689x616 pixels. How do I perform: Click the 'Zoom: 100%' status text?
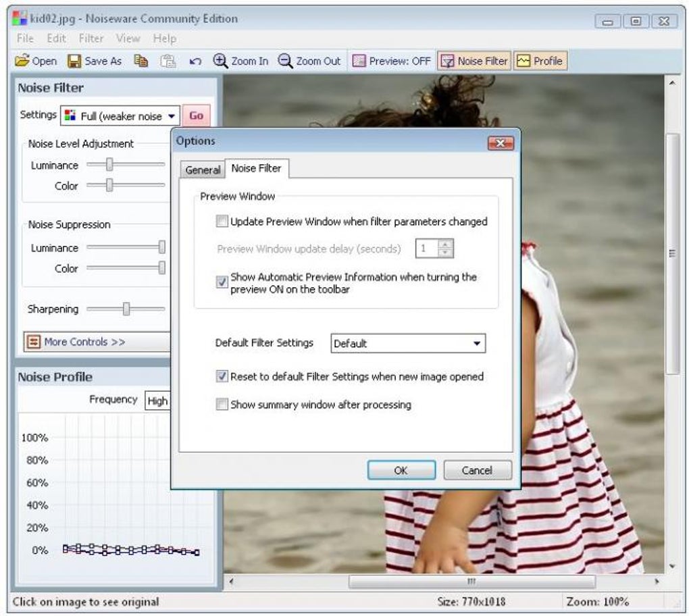pyautogui.click(x=598, y=601)
